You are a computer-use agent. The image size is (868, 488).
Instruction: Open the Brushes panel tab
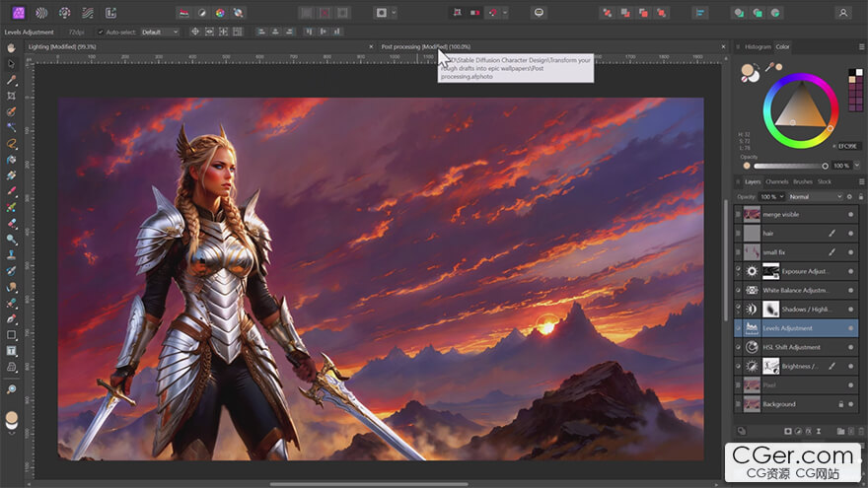click(x=803, y=182)
